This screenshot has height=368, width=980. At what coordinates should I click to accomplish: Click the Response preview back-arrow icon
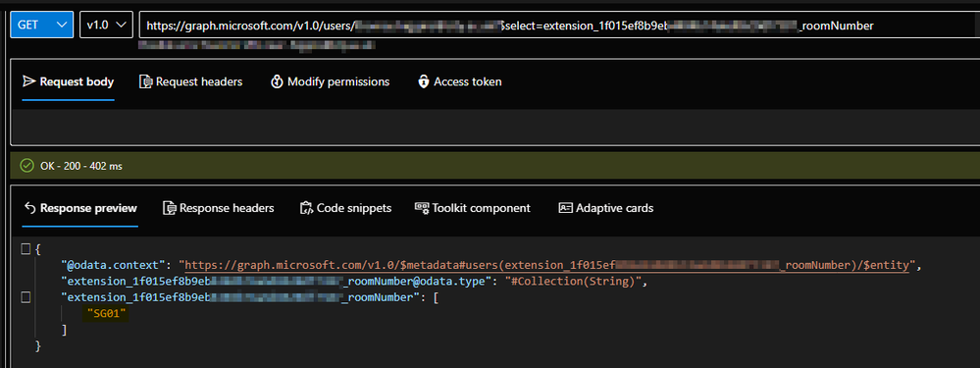(28, 208)
